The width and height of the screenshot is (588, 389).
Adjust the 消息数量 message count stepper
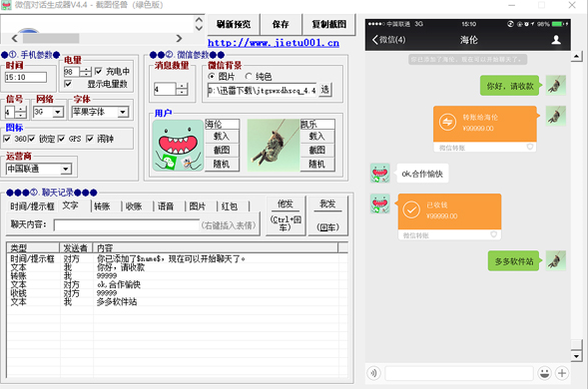pos(182,89)
